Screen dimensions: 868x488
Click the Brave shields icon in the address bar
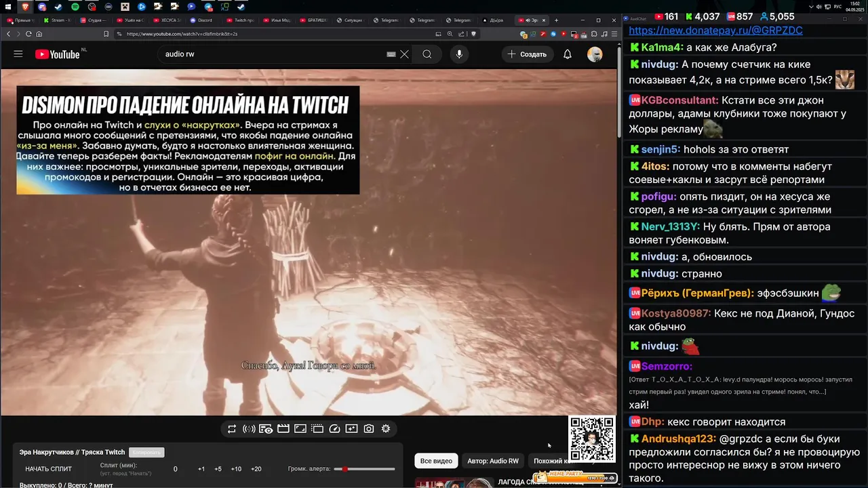tap(474, 34)
